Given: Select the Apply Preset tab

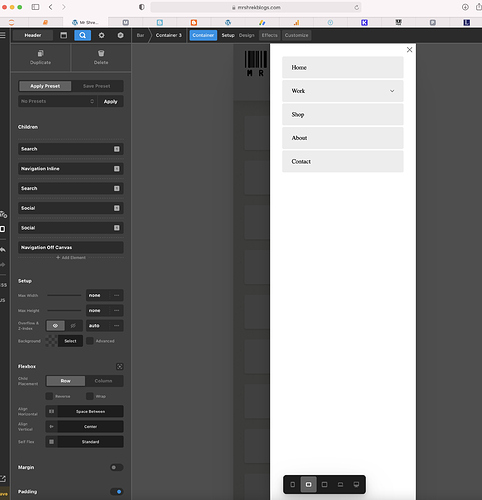Looking at the screenshot, I should pos(45,86).
